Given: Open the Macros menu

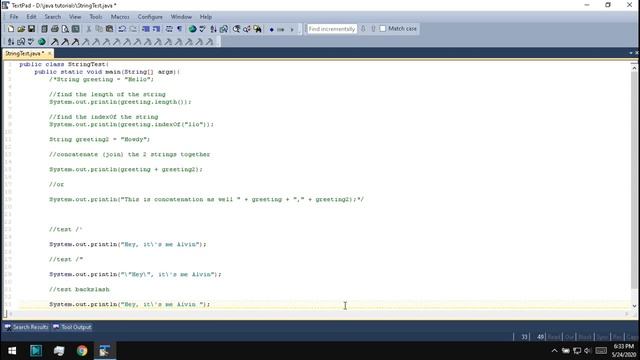Looking at the screenshot, I should tap(120, 17).
